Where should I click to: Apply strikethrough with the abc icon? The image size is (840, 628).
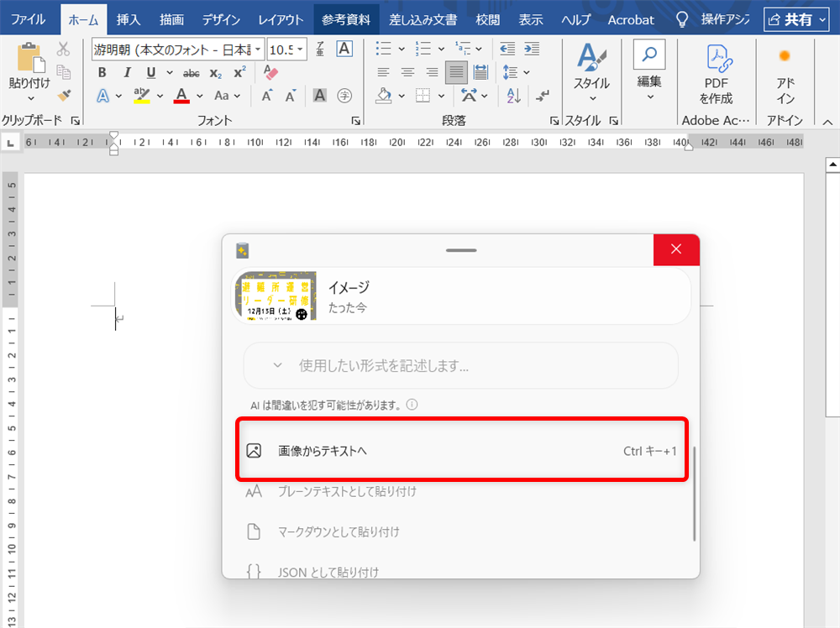coord(192,72)
